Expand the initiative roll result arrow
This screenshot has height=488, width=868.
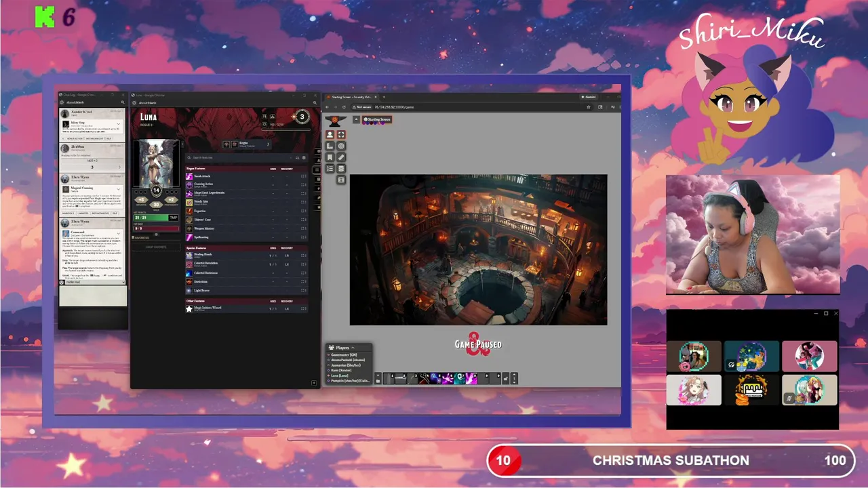[x=119, y=167]
